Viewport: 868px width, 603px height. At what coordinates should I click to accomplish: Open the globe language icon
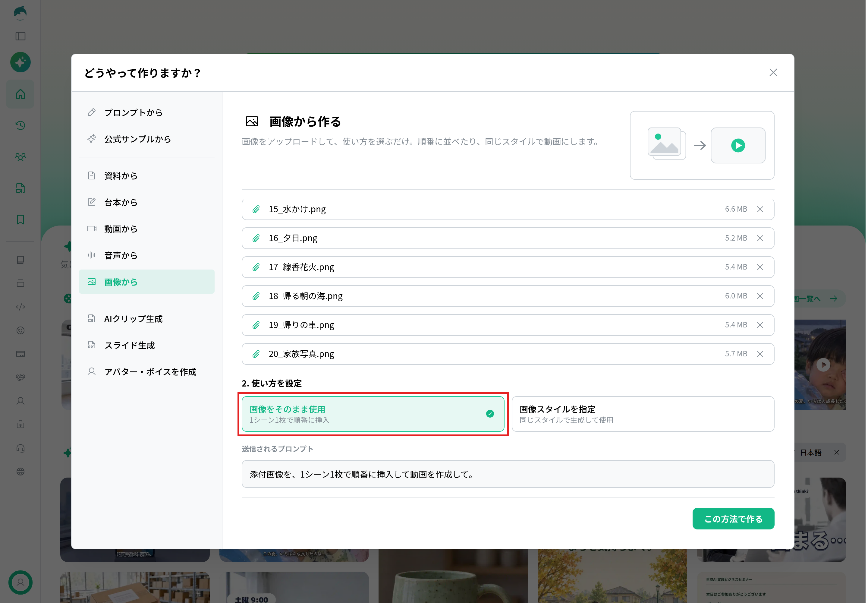(20, 472)
